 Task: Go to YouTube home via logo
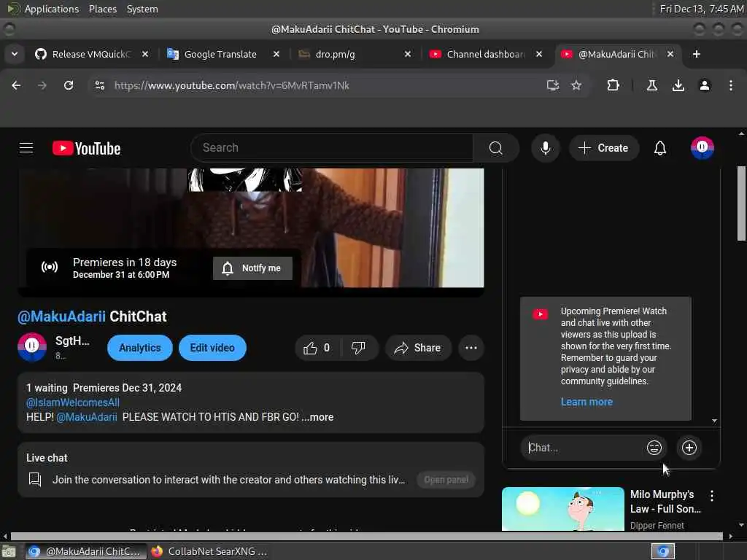click(86, 148)
